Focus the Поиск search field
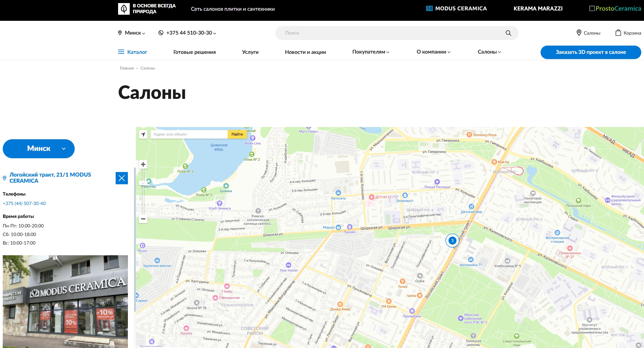 396,33
